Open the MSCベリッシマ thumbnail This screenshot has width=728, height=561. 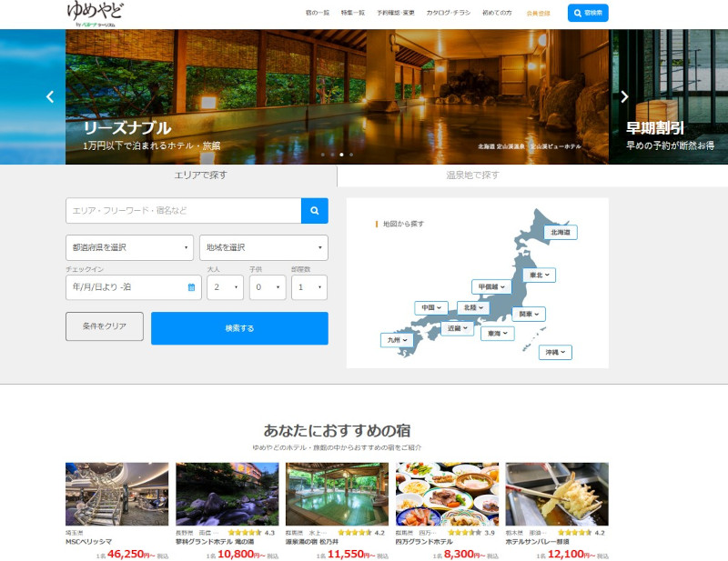[117, 494]
